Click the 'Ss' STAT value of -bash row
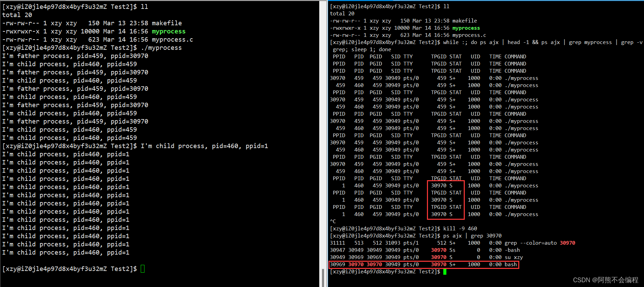 point(452,250)
